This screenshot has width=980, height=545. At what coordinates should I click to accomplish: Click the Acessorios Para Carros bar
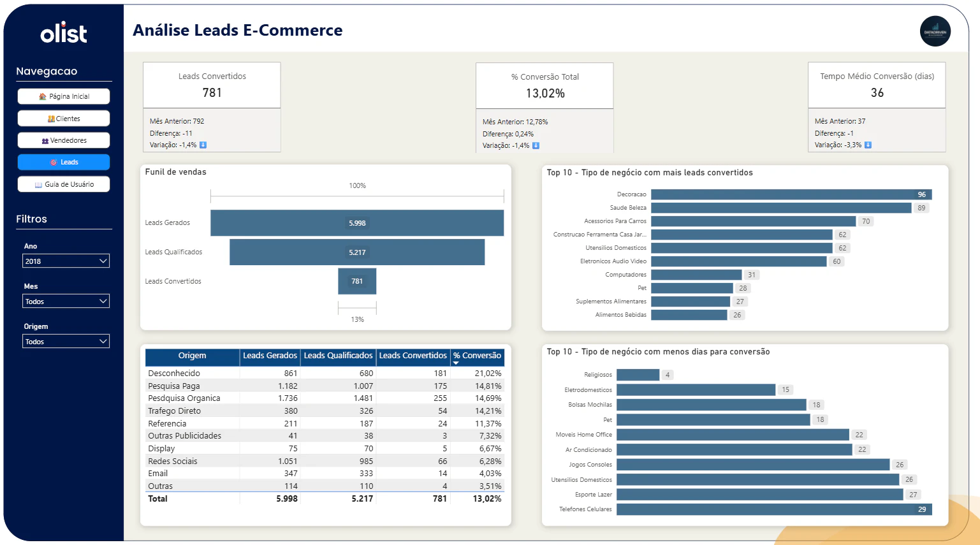click(753, 221)
